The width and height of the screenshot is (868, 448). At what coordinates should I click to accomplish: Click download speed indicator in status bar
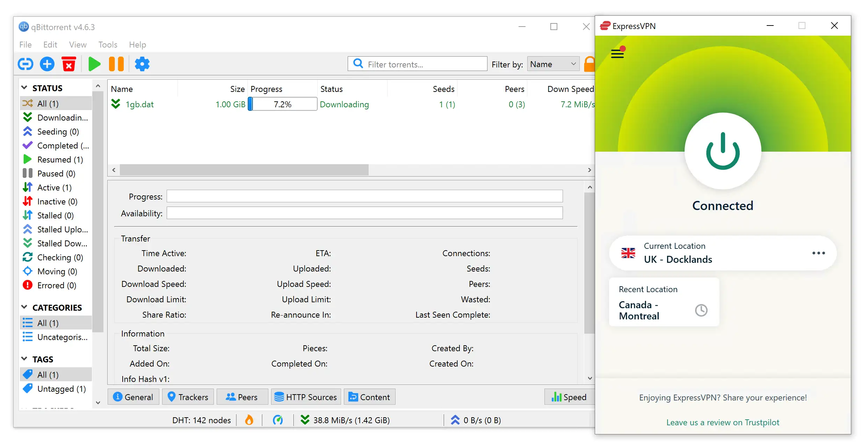345,420
